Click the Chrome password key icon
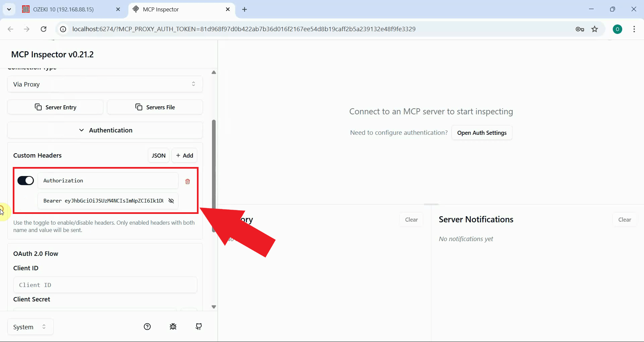 pos(580,29)
